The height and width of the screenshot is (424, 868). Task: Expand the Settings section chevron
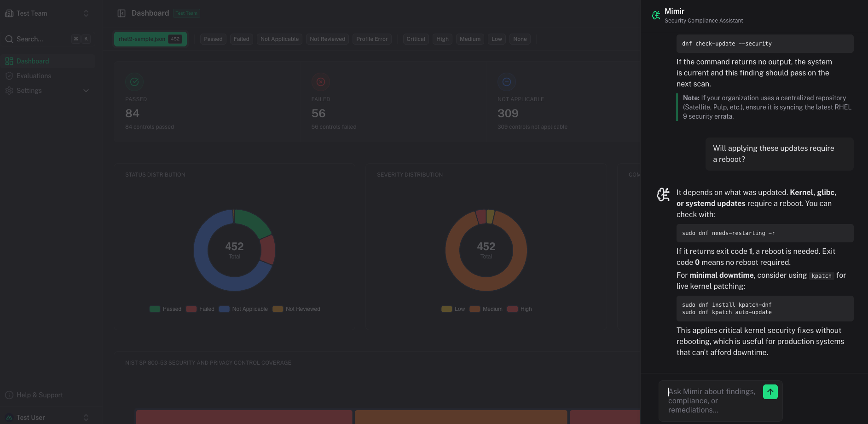tap(86, 91)
